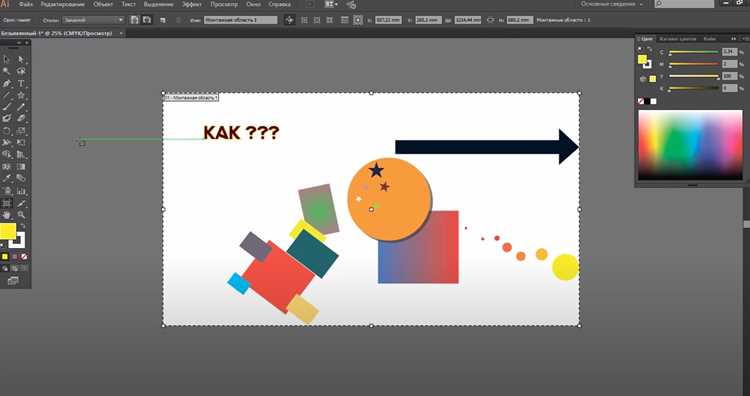This screenshot has width=750, height=396.
Task: Click the Cyan (C) slider in Color panel
Action: click(694, 52)
